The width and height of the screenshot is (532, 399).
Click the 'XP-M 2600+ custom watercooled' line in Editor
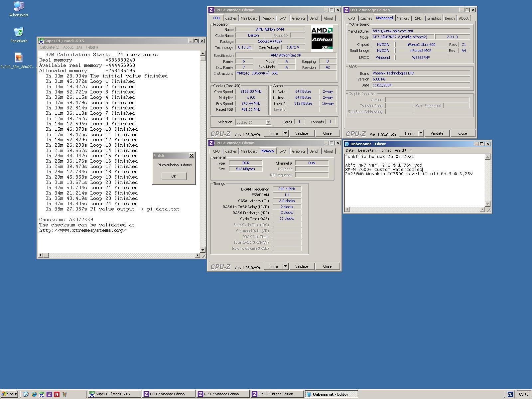tap(384, 170)
